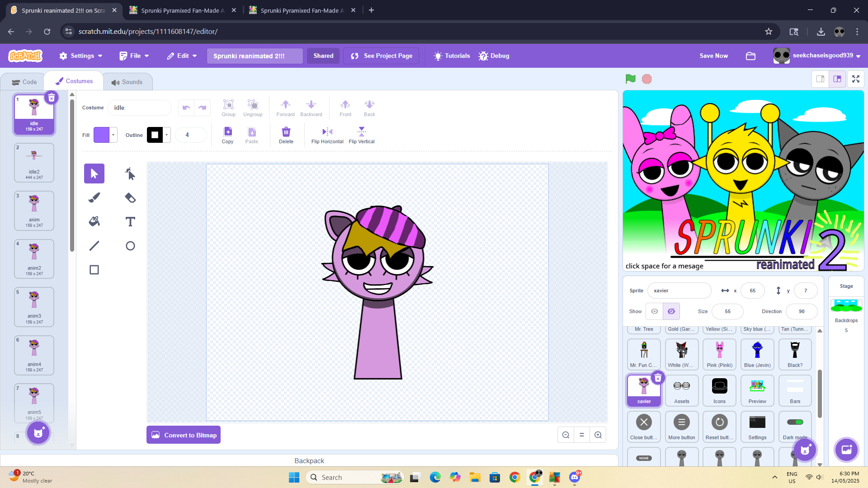Select the idle2 costume thumbnail
The image size is (868, 488).
34,163
